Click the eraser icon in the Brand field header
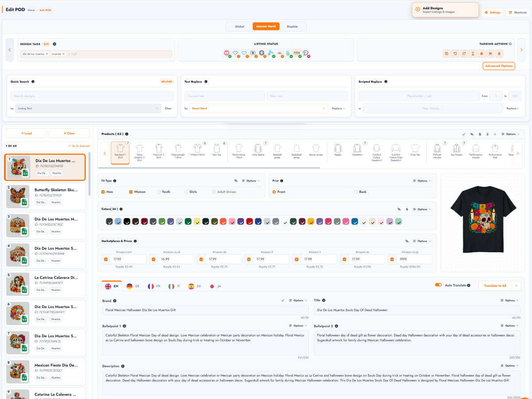Viewport: 532px width, 399px height. [x=283, y=301]
